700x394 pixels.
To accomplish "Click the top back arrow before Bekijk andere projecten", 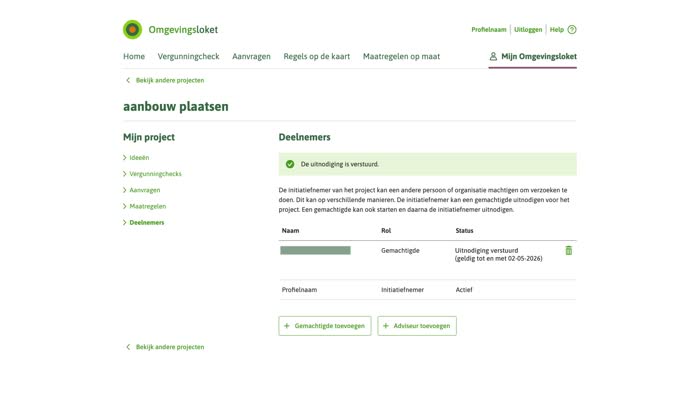I will pyautogui.click(x=128, y=80).
